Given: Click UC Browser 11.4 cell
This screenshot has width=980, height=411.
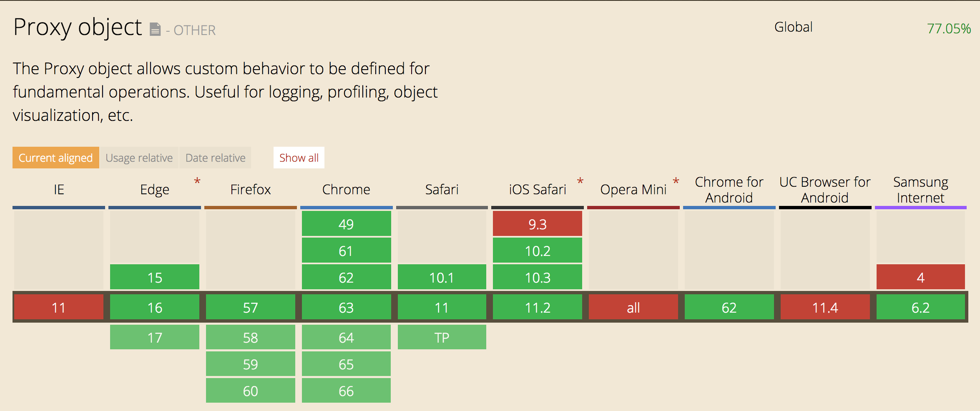Looking at the screenshot, I should [825, 307].
